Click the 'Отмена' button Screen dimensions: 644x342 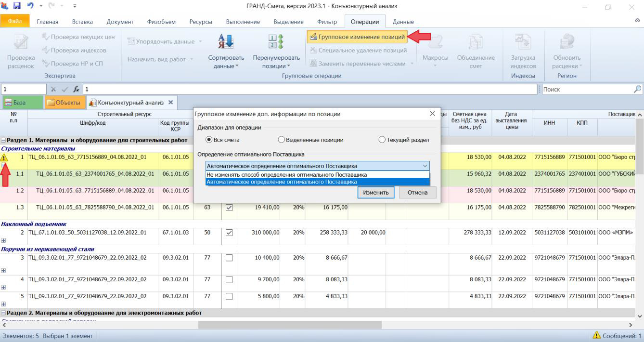417,192
